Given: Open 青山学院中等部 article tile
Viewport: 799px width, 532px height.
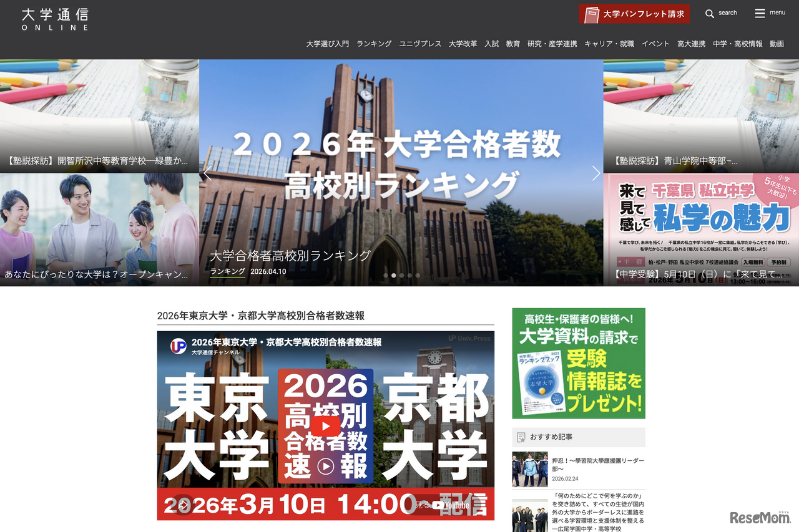Looking at the screenshot, I should pos(701,116).
